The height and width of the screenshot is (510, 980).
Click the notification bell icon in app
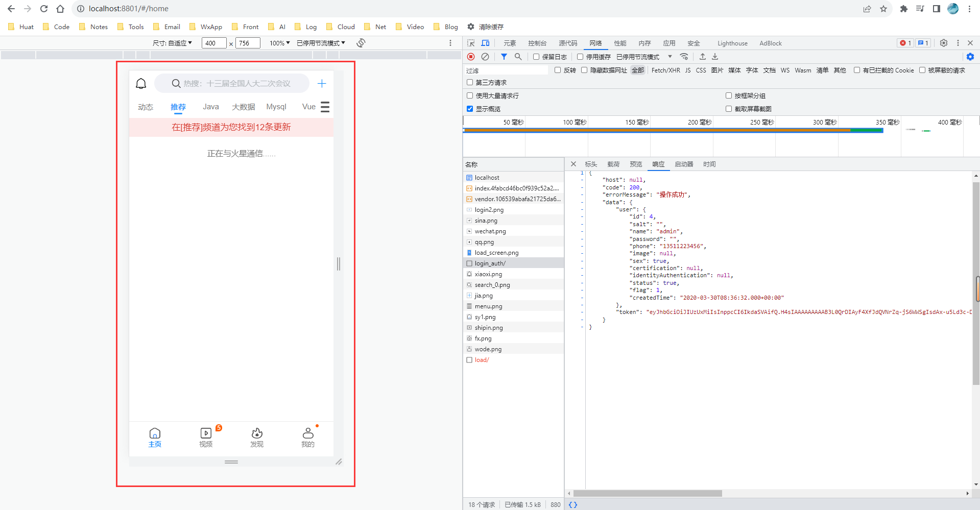[x=141, y=84]
